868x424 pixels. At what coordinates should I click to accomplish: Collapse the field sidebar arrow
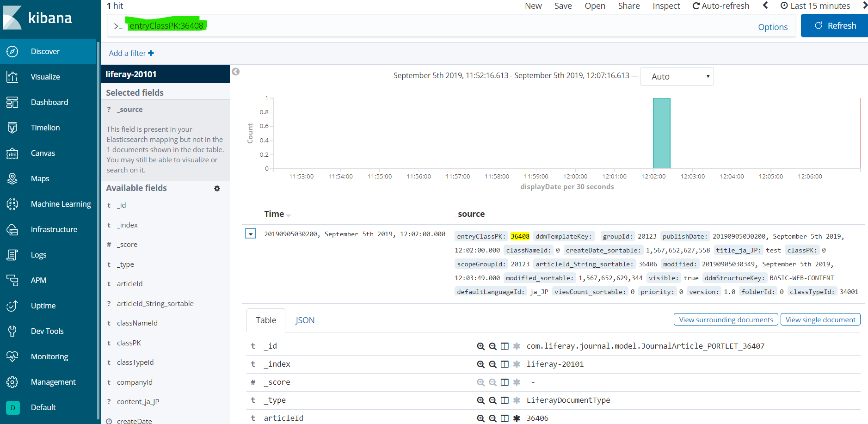pyautogui.click(x=236, y=72)
